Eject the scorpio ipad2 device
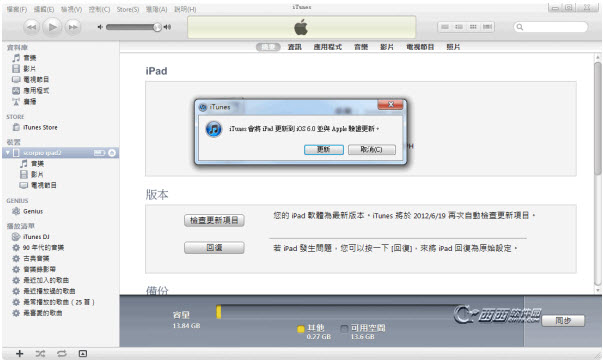Viewport: 603px width, 360px height. 112,153
